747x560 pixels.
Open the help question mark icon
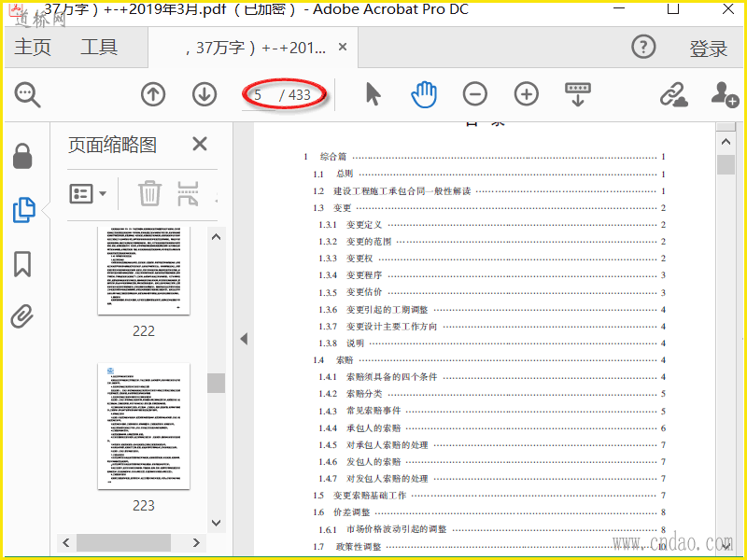tap(643, 47)
